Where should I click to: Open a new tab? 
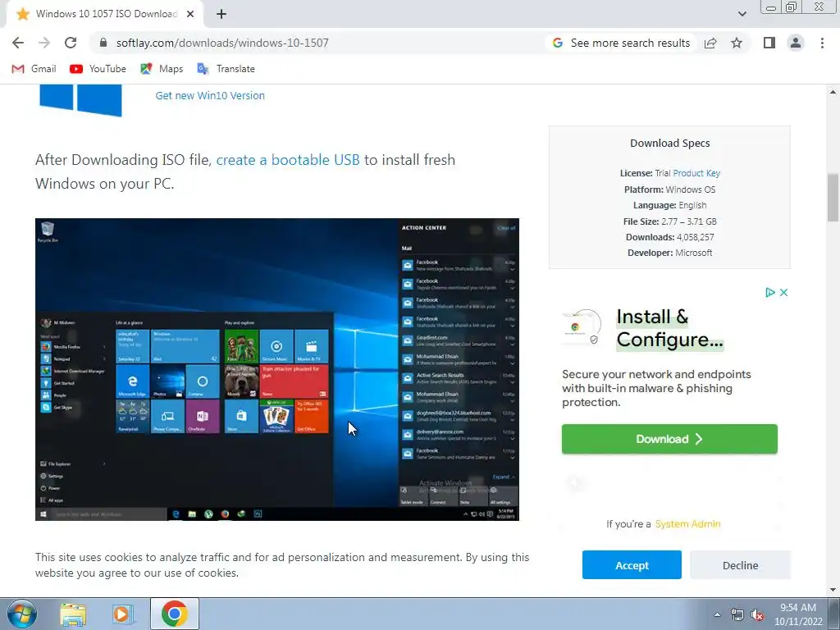tap(221, 14)
